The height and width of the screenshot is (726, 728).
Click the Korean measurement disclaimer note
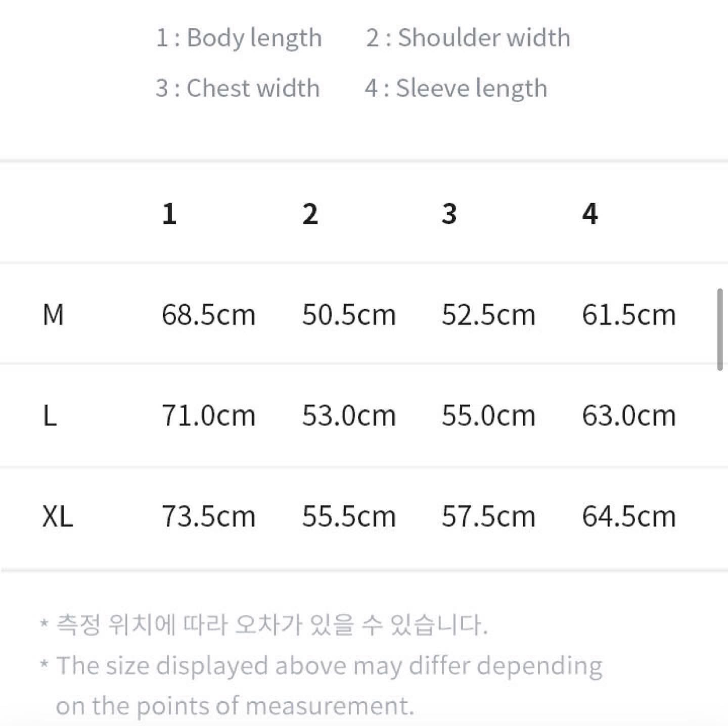click(271, 625)
